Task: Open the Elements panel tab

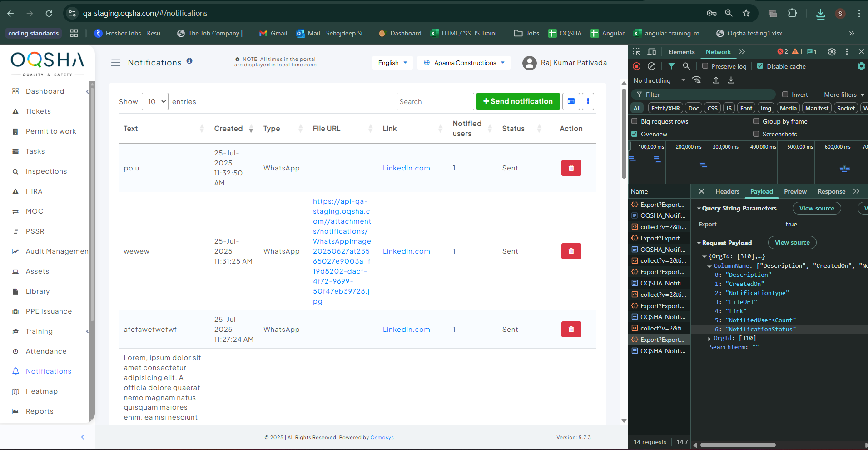Action: coord(681,52)
